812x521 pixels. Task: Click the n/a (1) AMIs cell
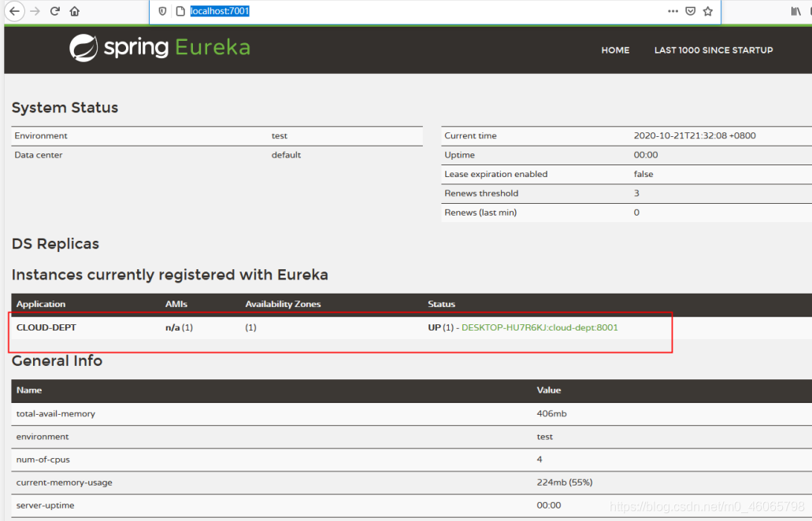tap(180, 327)
